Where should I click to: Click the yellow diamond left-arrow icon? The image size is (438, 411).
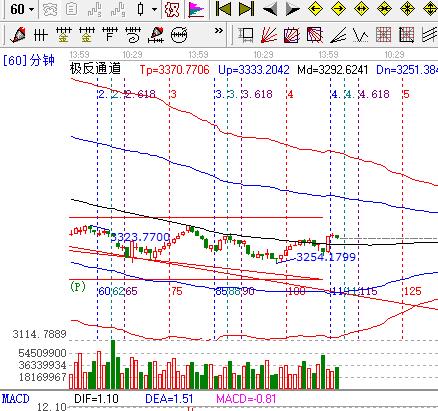pyautogui.click(x=315, y=9)
